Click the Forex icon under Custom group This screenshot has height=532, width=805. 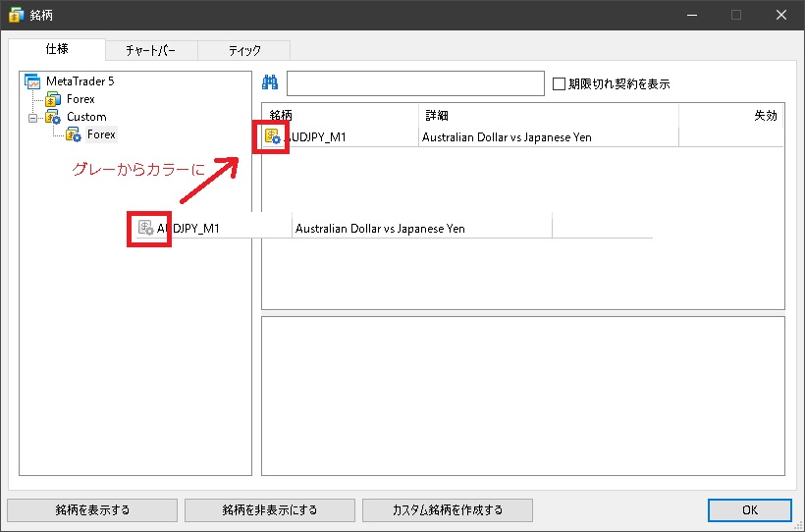[74, 134]
